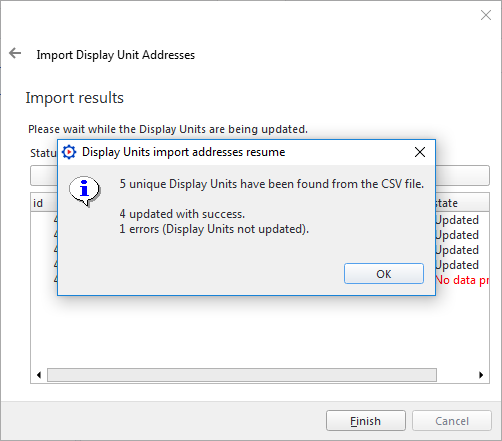Click the gear icon in dialog title bar
This screenshot has height=441, width=502.
[69, 152]
